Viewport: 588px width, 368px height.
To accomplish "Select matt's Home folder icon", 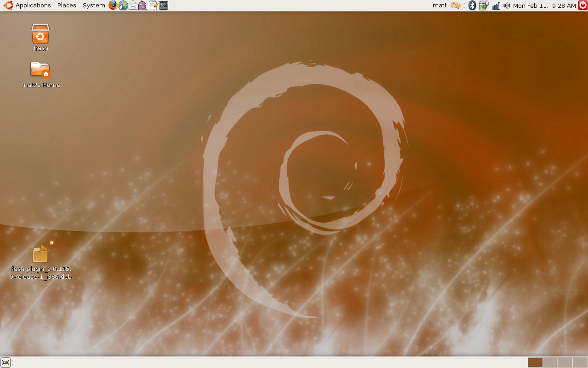I will [40, 70].
